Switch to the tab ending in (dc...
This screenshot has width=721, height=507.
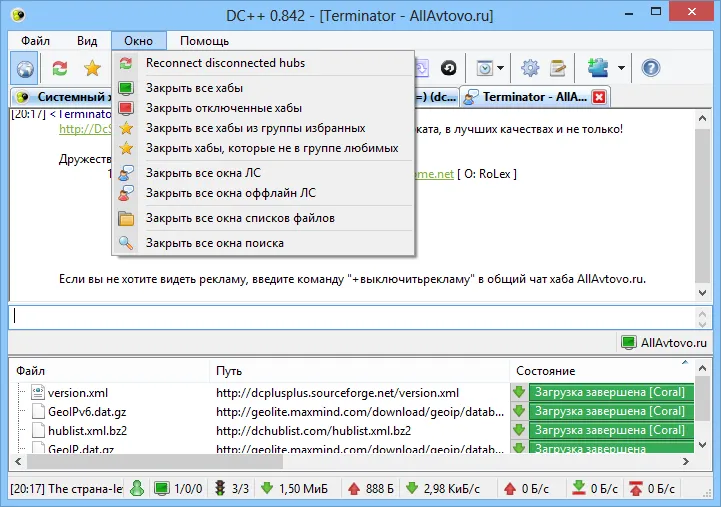(437, 97)
